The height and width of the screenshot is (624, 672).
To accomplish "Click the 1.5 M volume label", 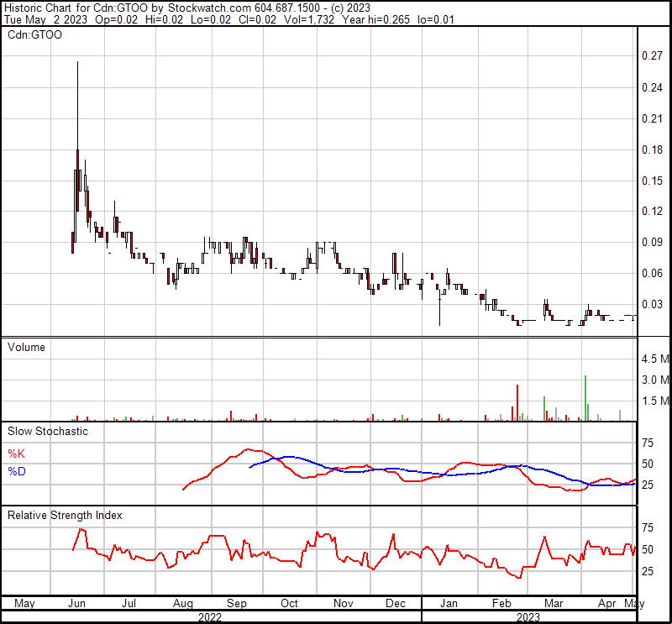I will tap(655, 401).
